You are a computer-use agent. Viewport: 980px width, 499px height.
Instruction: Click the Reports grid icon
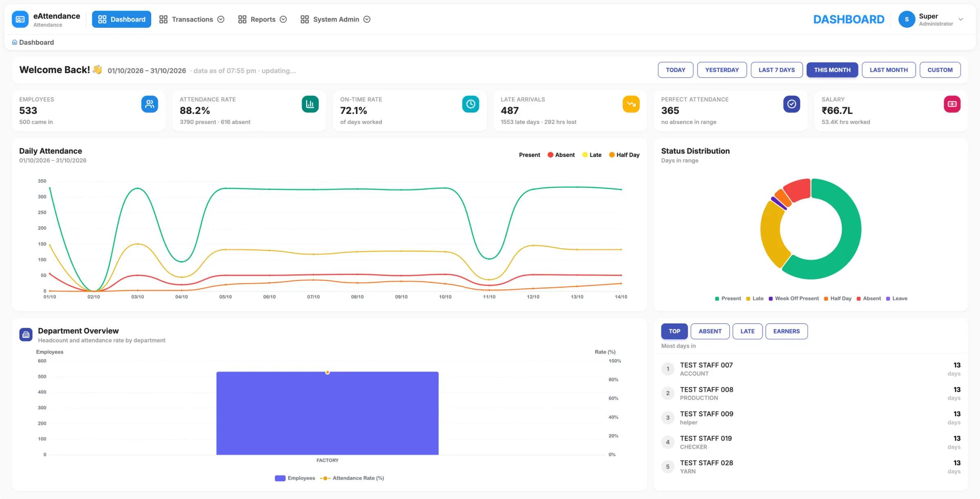point(242,19)
